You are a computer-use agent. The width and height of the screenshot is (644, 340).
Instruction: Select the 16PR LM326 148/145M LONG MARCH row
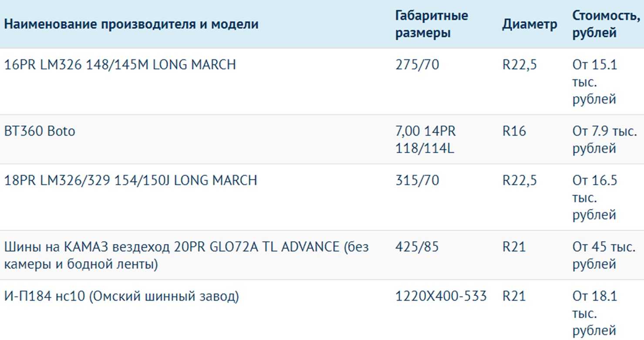click(x=120, y=65)
